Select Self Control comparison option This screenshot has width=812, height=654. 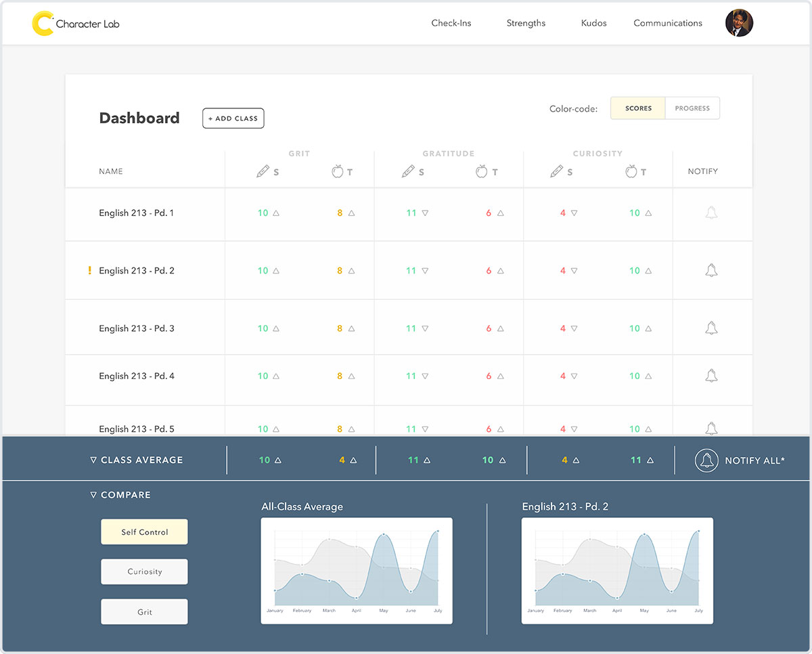pyautogui.click(x=144, y=532)
